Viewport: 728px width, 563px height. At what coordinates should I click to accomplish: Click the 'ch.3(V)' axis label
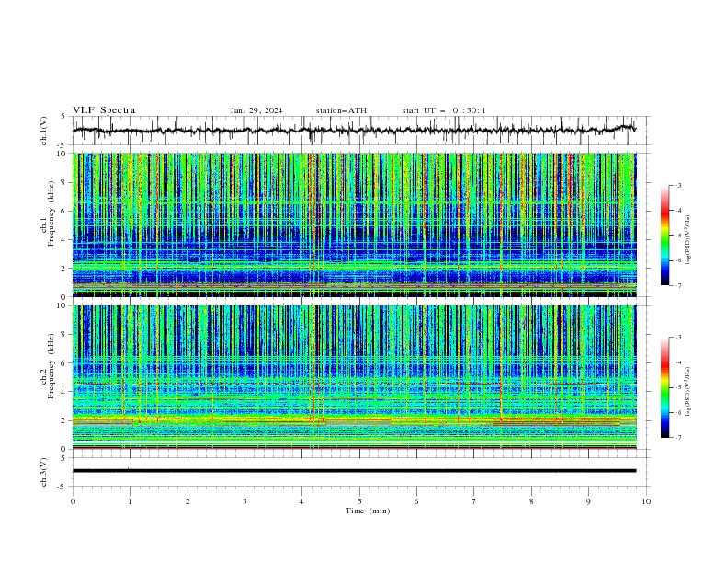[44, 472]
